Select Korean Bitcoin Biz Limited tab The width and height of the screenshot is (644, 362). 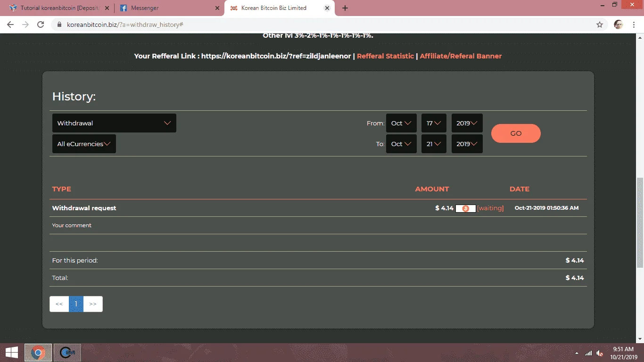coord(280,8)
